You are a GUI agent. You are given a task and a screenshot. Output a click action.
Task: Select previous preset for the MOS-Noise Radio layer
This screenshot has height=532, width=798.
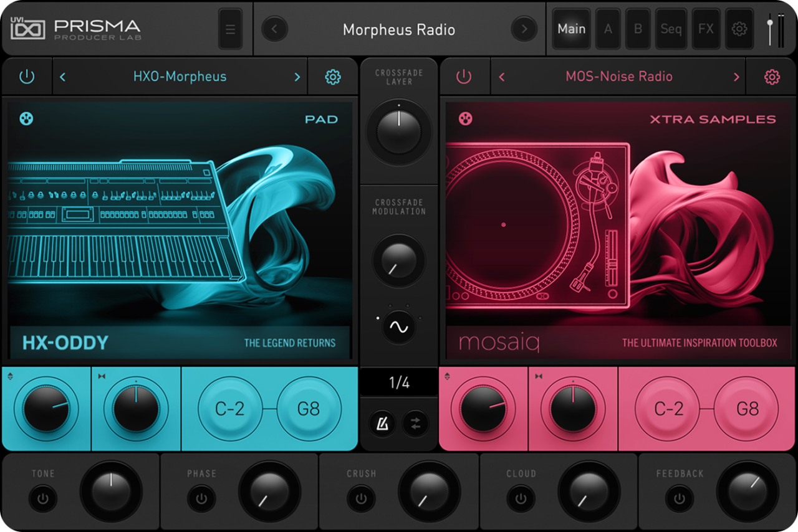coord(502,77)
